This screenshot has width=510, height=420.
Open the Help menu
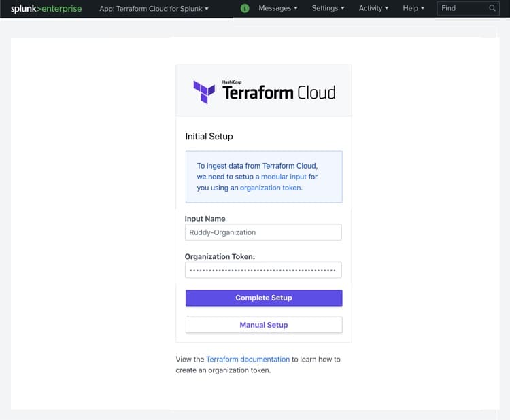click(413, 8)
